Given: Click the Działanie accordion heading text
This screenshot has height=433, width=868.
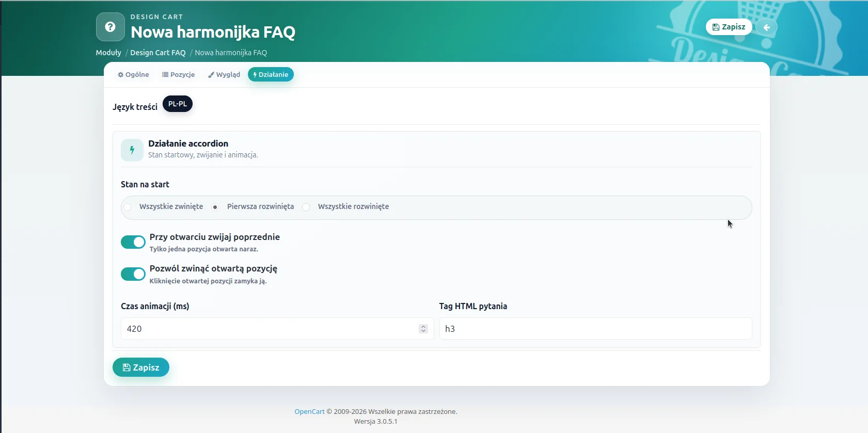Looking at the screenshot, I should pyautogui.click(x=188, y=143).
